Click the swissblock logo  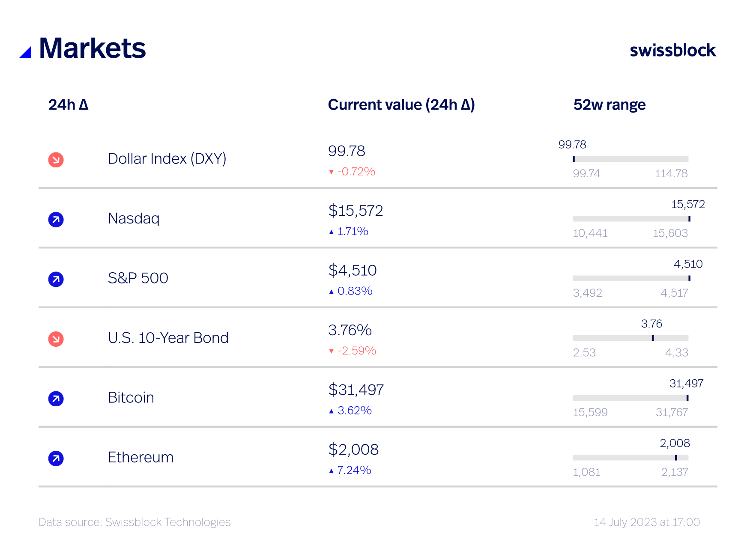tap(672, 50)
